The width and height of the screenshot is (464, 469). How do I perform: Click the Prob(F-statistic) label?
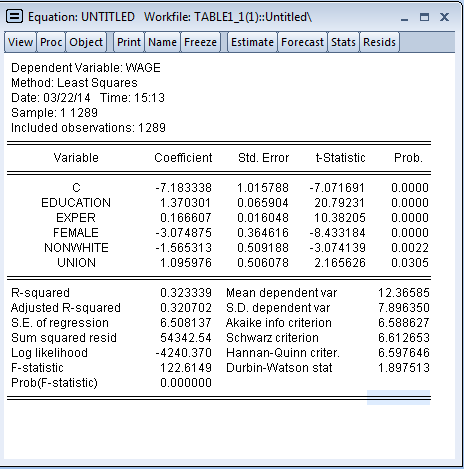point(54,383)
